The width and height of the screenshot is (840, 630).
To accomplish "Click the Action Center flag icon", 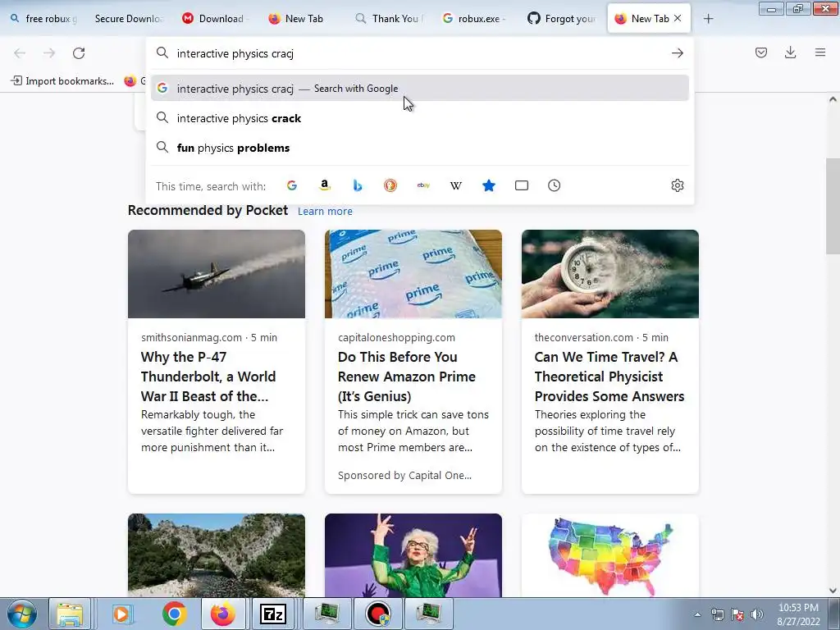I will tap(737, 614).
